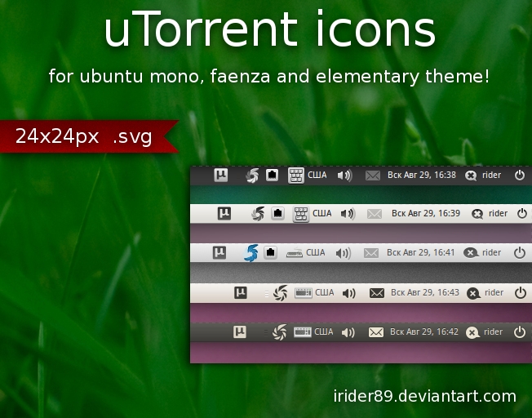Screen dimensions: 532x418
Task: Click the keyboard layout icon in the 16:43 panel
Action: [304, 293]
